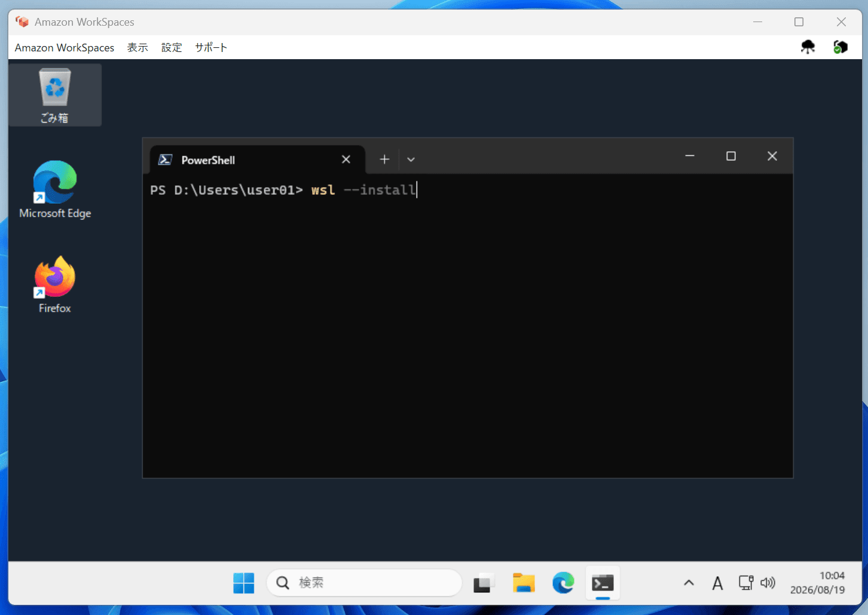Viewport: 868px width, 615px height.
Task: Click the typed command wsl --install
Action: (x=363, y=190)
